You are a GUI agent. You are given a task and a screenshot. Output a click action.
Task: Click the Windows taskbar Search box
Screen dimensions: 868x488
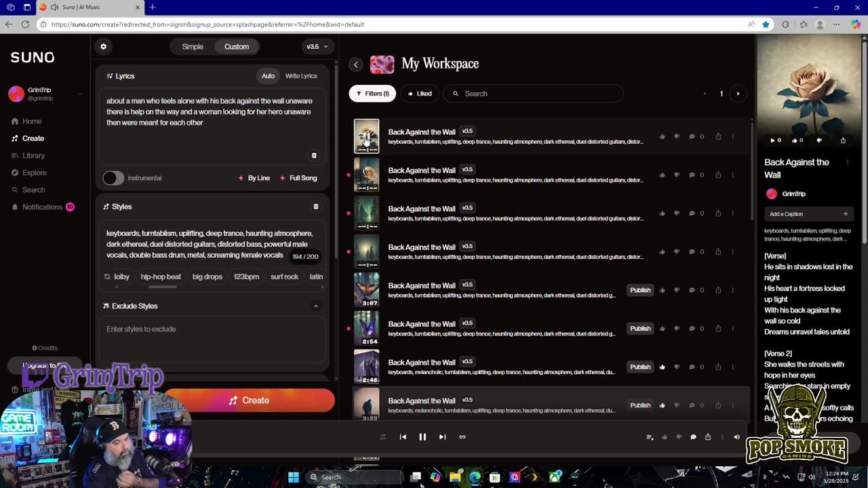point(353,477)
